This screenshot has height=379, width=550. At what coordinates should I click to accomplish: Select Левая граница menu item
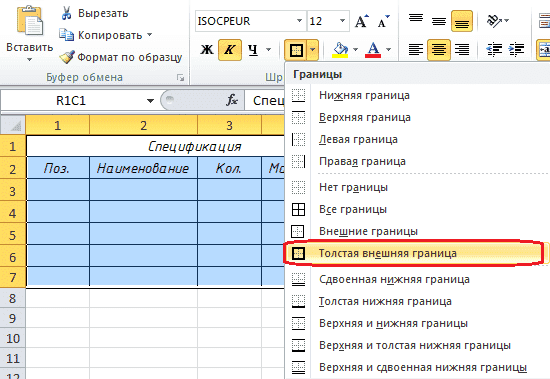point(417,139)
